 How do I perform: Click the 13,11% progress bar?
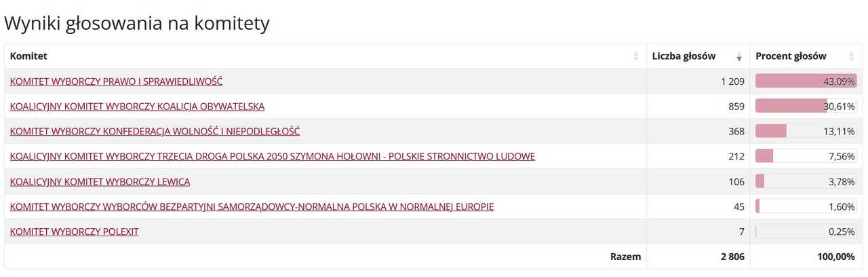pos(806,131)
